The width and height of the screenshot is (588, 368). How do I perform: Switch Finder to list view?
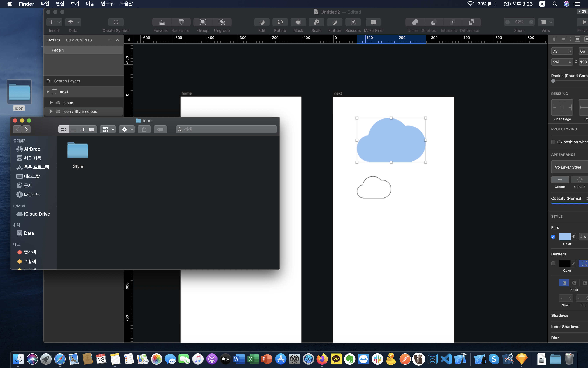click(x=73, y=129)
